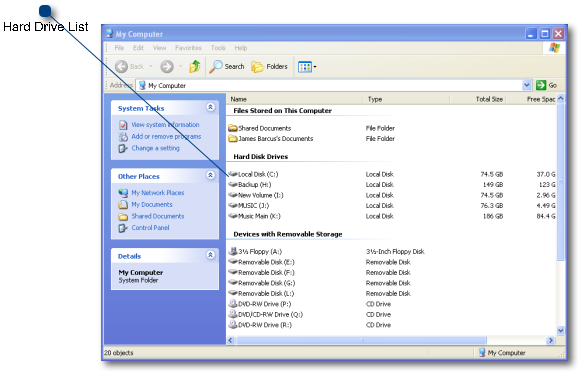This screenshot has width=586, height=379.
Task: Open the Help menu
Action: click(x=241, y=48)
